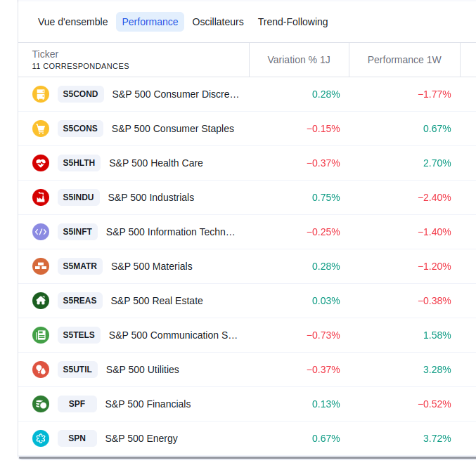Click the Utilities droplet icon

pos(41,370)
